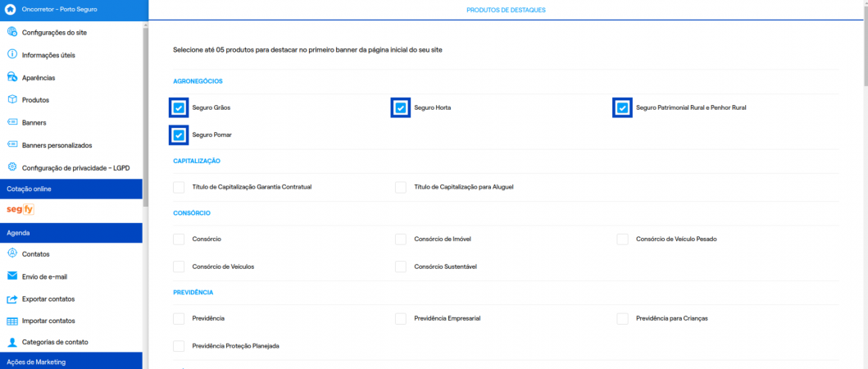The image size is (868, 369).
Task: Open the Cotação online section header
Action: click(70, 189)
